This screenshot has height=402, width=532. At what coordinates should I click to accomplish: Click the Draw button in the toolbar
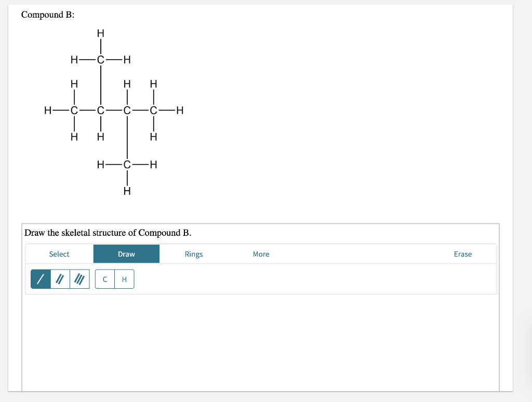tap(126, 254)
